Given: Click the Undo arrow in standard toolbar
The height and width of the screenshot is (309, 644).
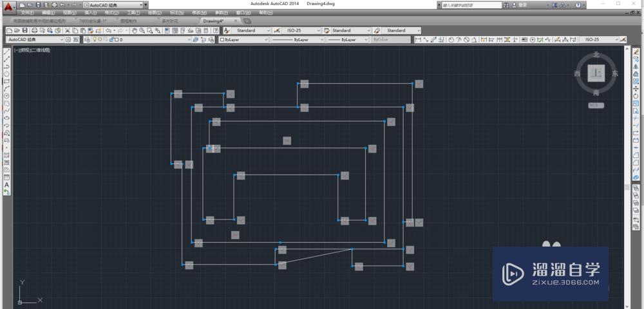Looking at the screenshot, I should [x=108, y=30].
